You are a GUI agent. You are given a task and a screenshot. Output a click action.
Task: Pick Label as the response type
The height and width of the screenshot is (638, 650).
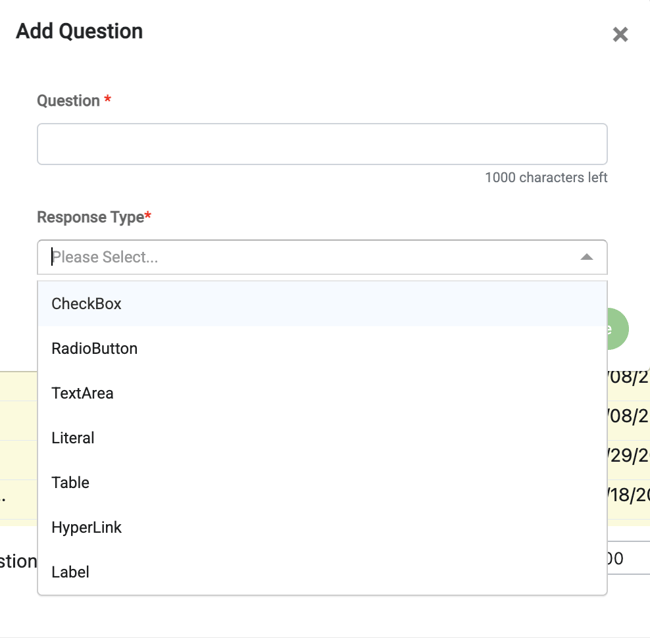coord(70,572)
